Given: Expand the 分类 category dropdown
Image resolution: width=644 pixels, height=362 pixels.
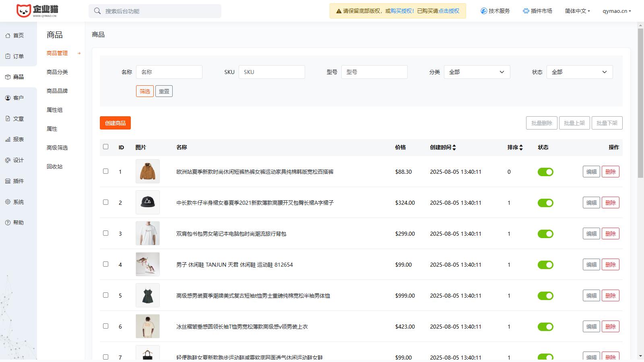Looking at the screenshot, I should [x=477, y=72].
